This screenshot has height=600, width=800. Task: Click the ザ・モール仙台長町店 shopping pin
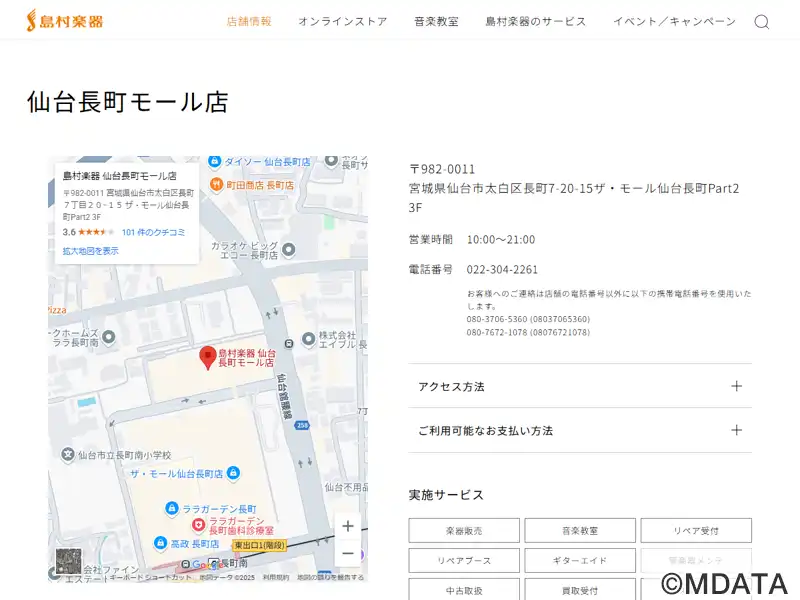coord(233,473)
